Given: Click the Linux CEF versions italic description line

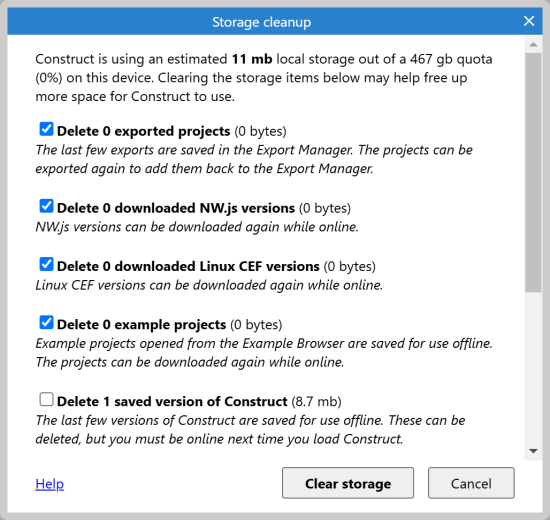Looking at the screenshot, I should [209, 285].
